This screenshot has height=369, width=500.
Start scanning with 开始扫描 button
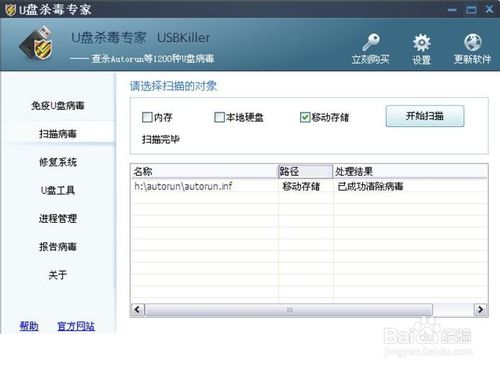point(425,116)
